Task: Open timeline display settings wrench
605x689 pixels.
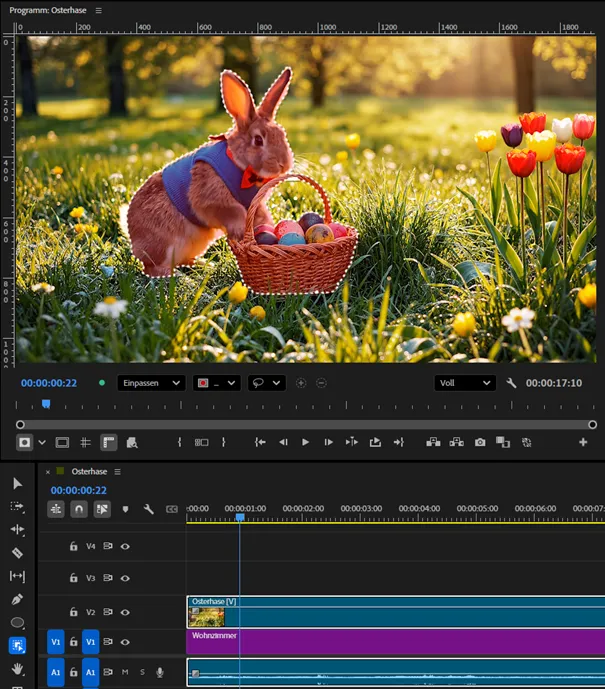Action: point(149,509)
